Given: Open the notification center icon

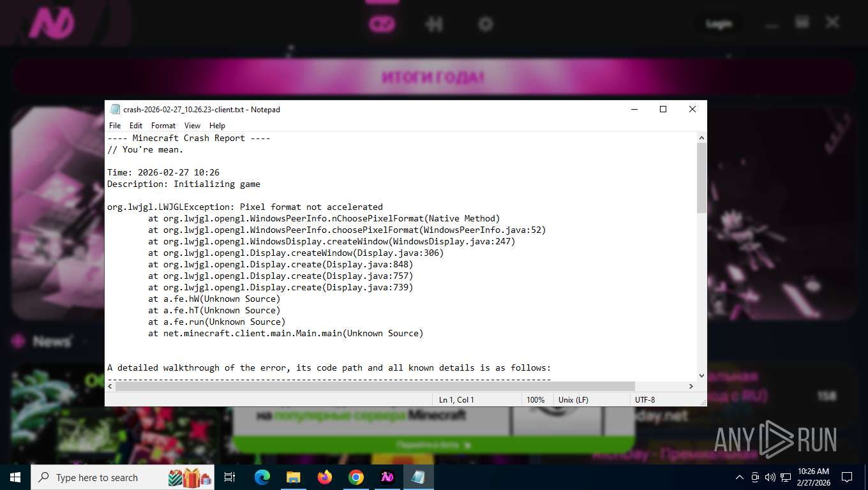Looking at the screenshot, I should [x=847, y=477].
